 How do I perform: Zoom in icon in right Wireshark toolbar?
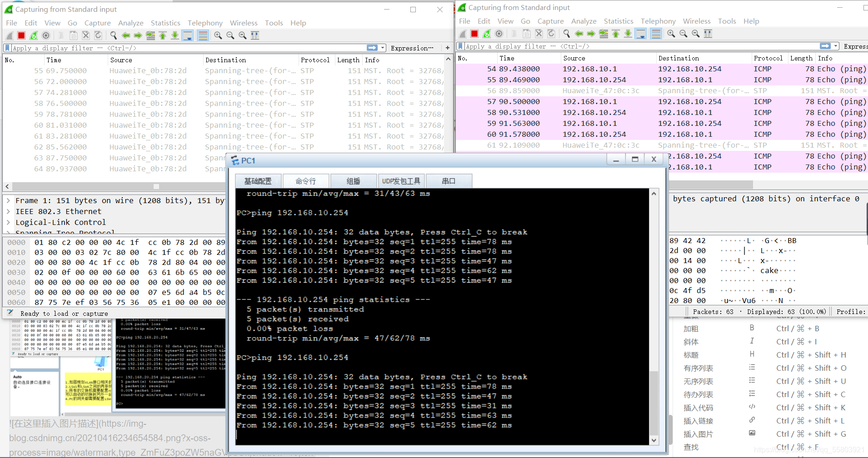tap(671, 34)
